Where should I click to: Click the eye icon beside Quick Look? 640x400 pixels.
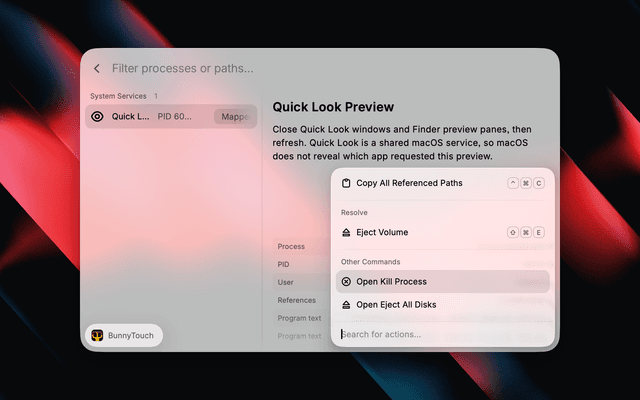[x=97, y=116]
